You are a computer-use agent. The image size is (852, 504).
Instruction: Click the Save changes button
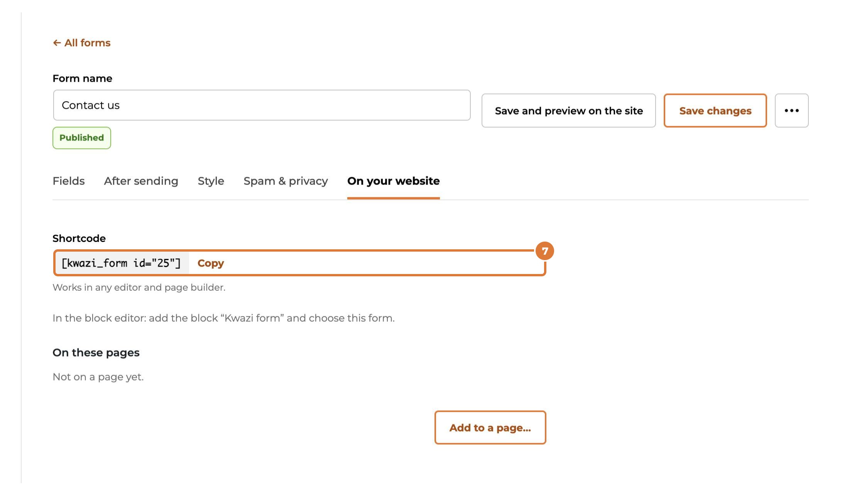(x=715, y=111)
